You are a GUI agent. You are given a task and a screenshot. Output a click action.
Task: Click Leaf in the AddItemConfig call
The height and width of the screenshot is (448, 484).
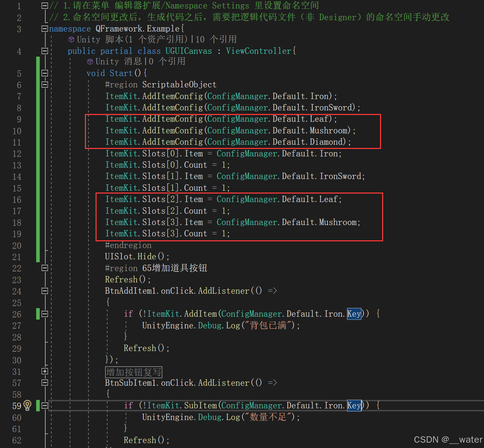pos(319,119)
